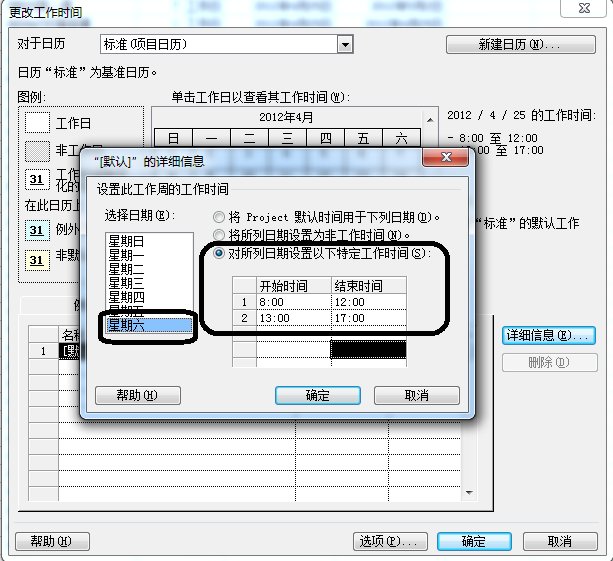Click the 四 weekday column header in the calendar
This screenshot has height=561, width=613.
[325, 138]
